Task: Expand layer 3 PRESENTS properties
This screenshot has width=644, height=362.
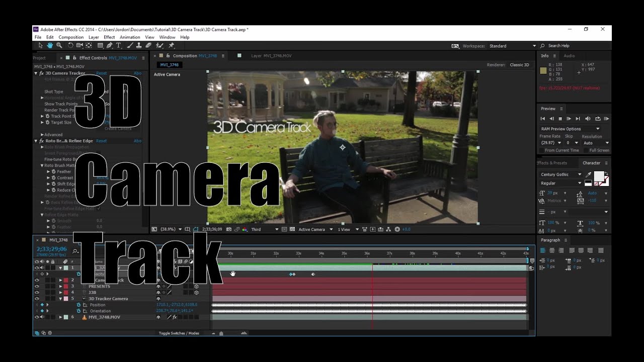Action: click(61, 286)
